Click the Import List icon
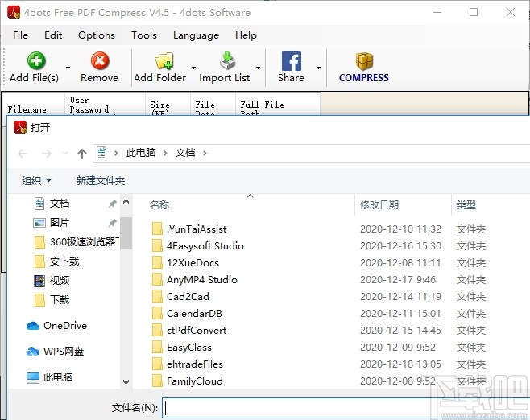The image size is (530, 420). click(x=227, y=61)
